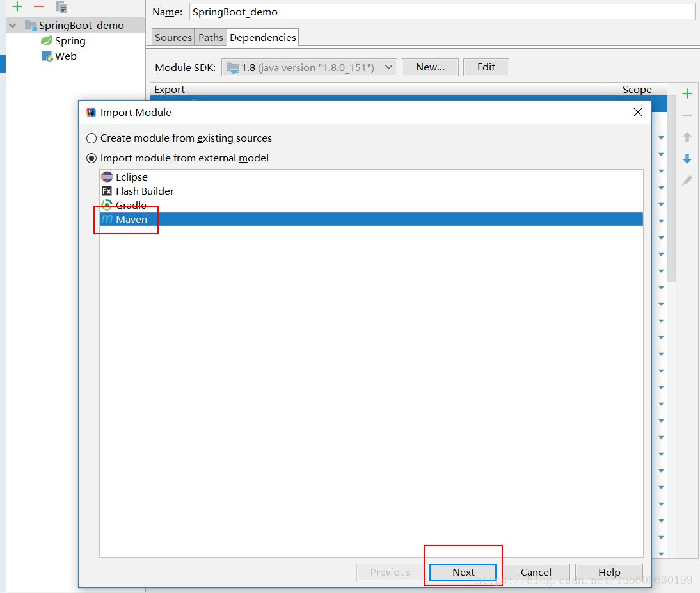
Task: Choose Eclipse in the model list
Action: 371,177
